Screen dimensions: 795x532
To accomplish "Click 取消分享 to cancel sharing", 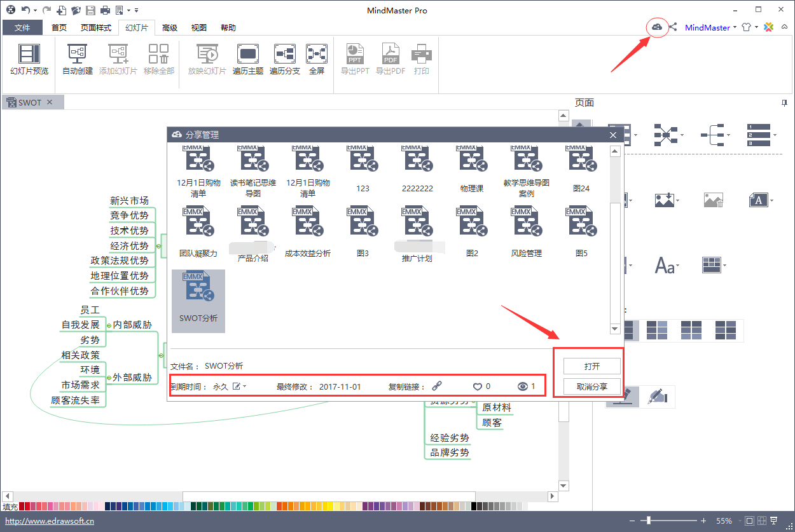I will coord(592,386).
